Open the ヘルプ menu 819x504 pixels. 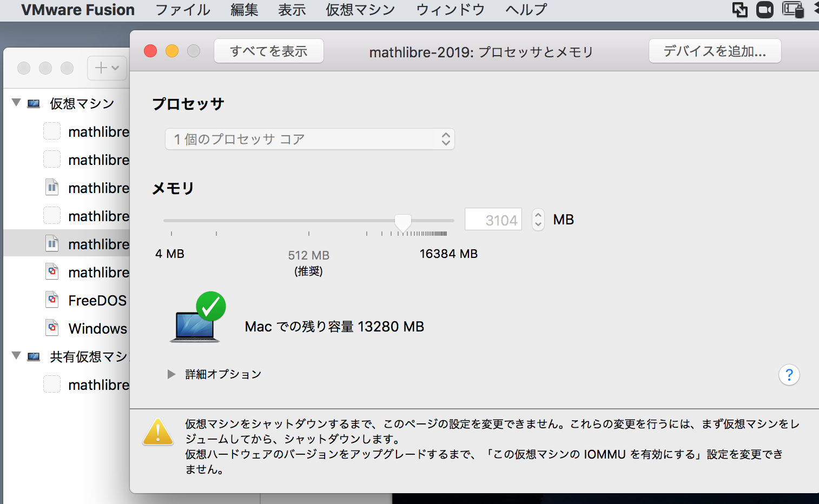[x=526, y=10]
